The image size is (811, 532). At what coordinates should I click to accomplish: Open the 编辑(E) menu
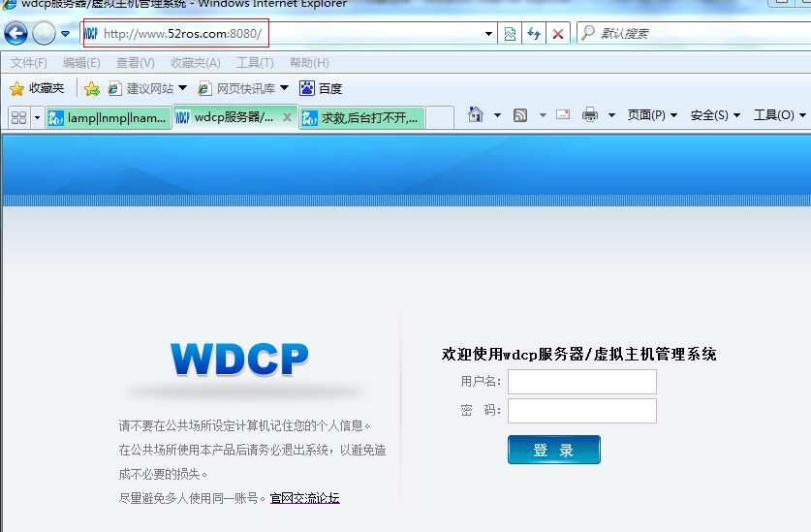pyautogui.click(x=81, y=63)
